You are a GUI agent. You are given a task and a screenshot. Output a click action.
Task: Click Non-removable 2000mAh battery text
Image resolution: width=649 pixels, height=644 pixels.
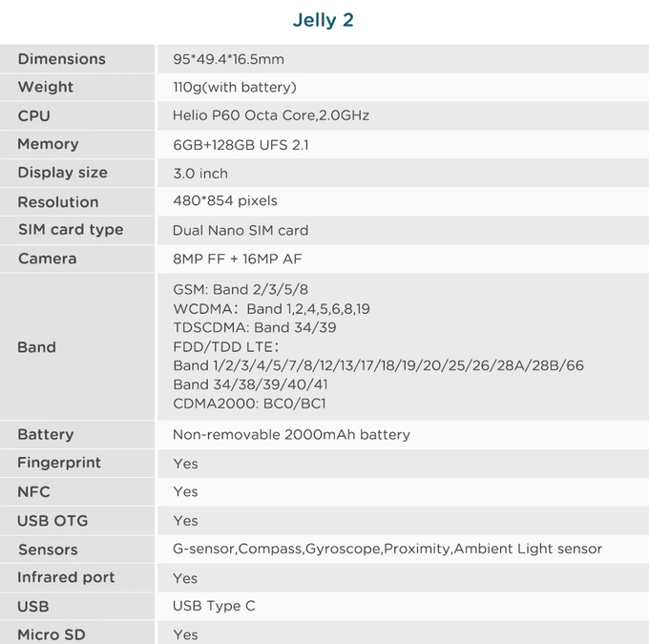(291, 435)
